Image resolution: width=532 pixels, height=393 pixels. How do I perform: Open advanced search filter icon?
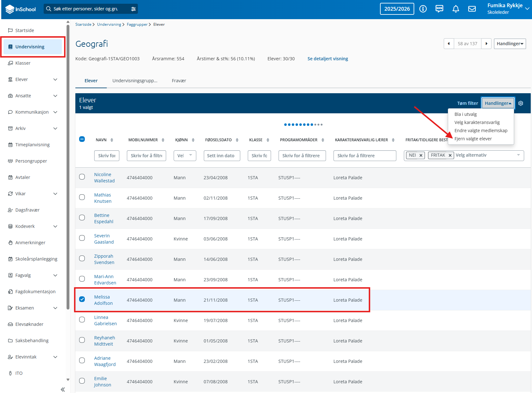(x=133, y=9)
